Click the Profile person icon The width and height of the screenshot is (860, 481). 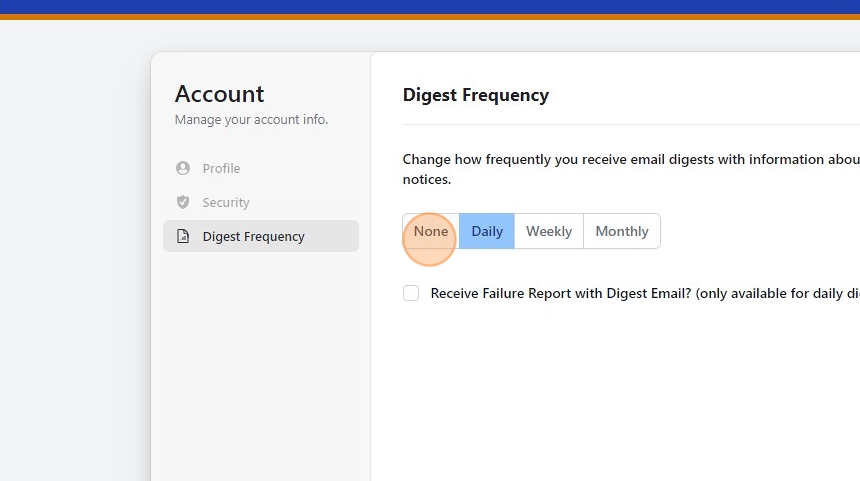point(182,168)
